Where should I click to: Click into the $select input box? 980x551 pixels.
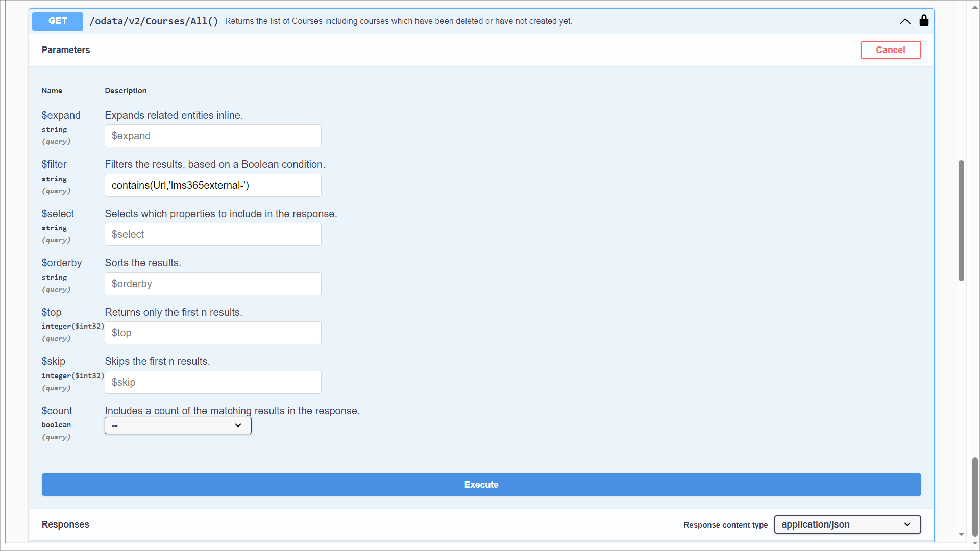click(213, 235)
